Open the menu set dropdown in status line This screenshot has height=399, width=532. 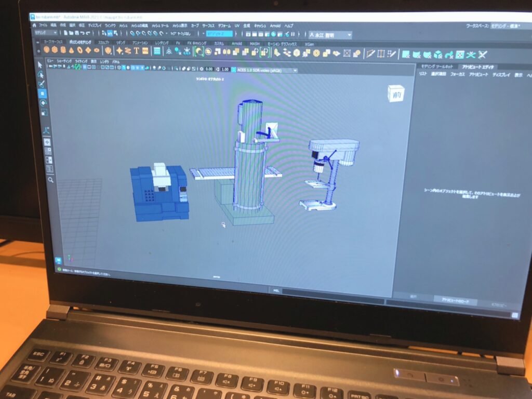46,33
